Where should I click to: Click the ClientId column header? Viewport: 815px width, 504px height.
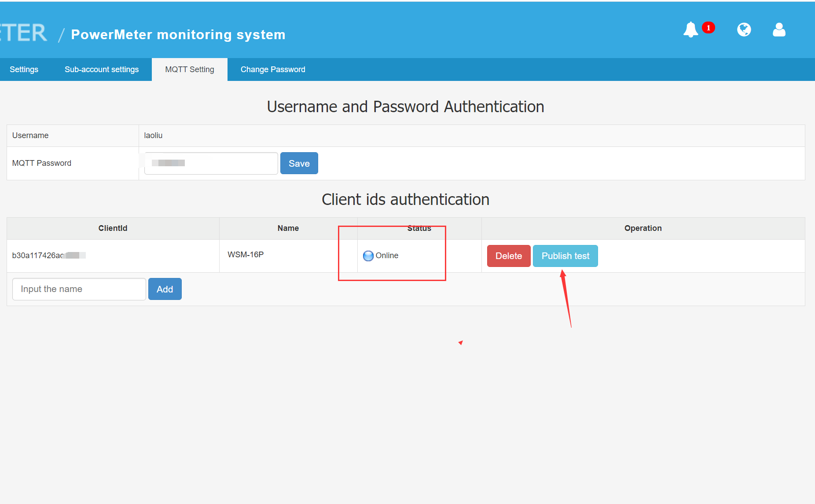113,228
